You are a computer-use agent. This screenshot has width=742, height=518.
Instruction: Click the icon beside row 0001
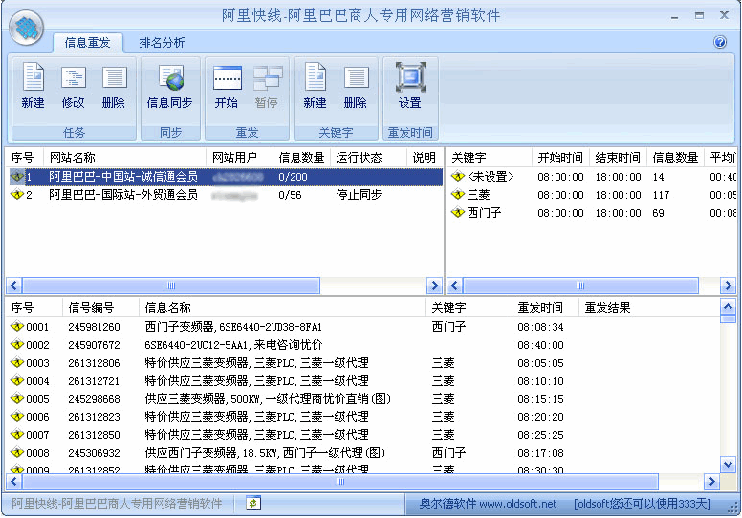coord(17,326)
